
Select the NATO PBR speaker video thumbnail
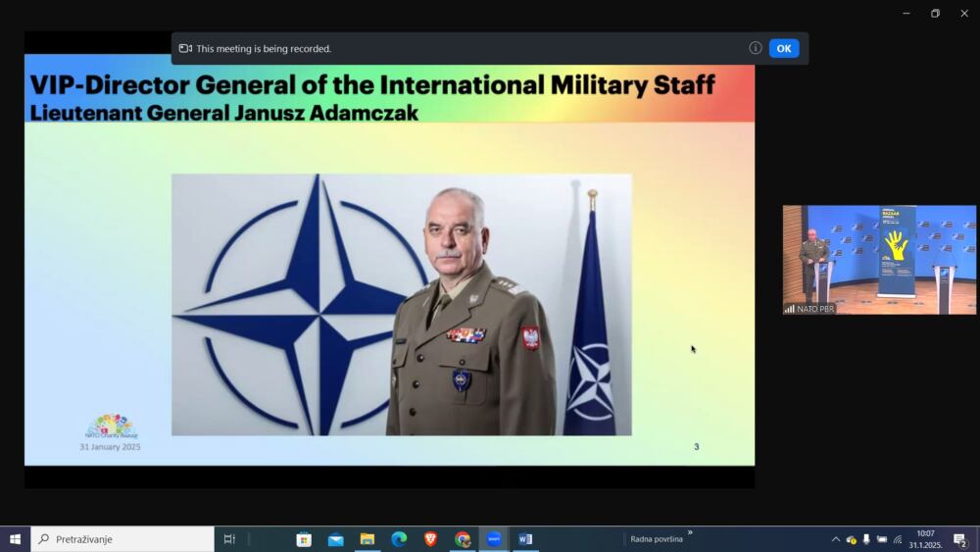click(x=879, y=259)
